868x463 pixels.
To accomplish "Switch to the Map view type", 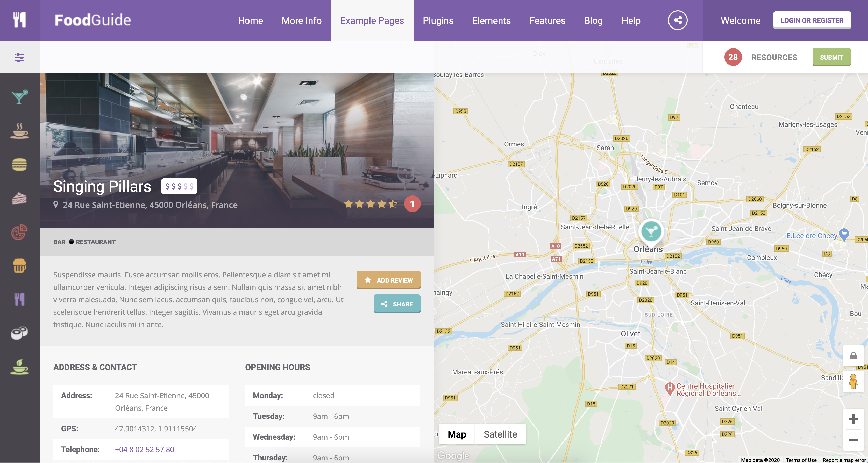I will coord(457,434).
